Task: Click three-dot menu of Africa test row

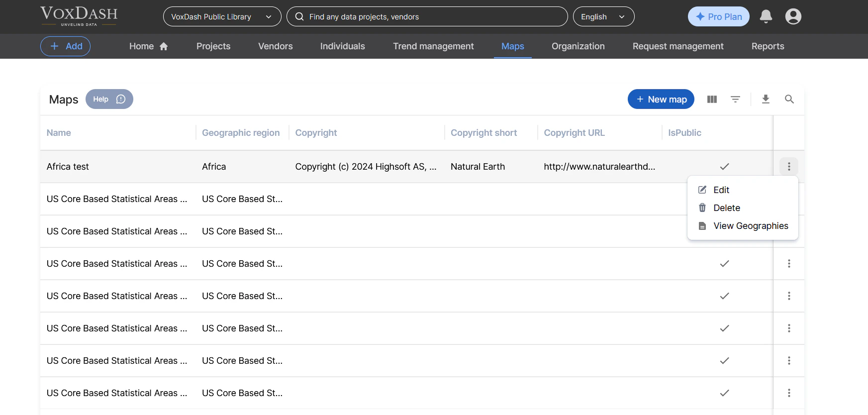Action: pos(789,166)
